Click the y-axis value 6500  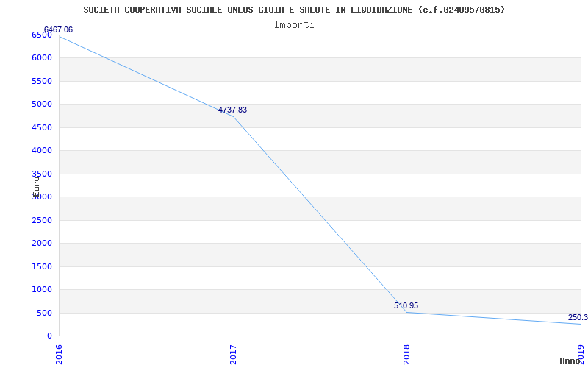41,35
